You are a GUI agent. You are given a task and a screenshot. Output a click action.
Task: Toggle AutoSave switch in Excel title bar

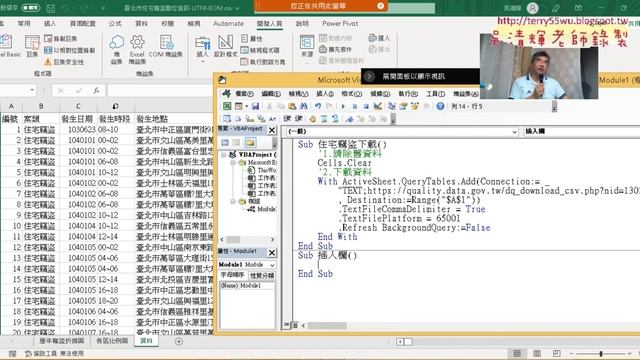coord(31,7)
